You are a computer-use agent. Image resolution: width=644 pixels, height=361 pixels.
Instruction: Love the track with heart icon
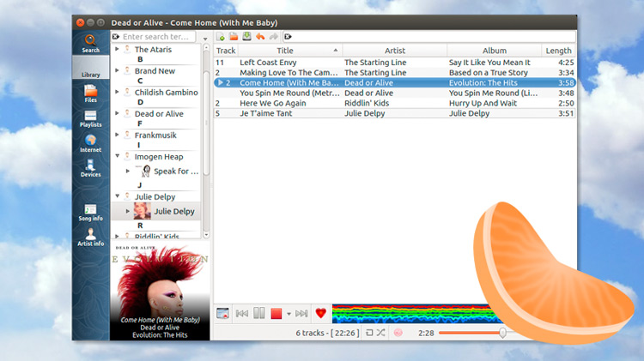point(321,314)
